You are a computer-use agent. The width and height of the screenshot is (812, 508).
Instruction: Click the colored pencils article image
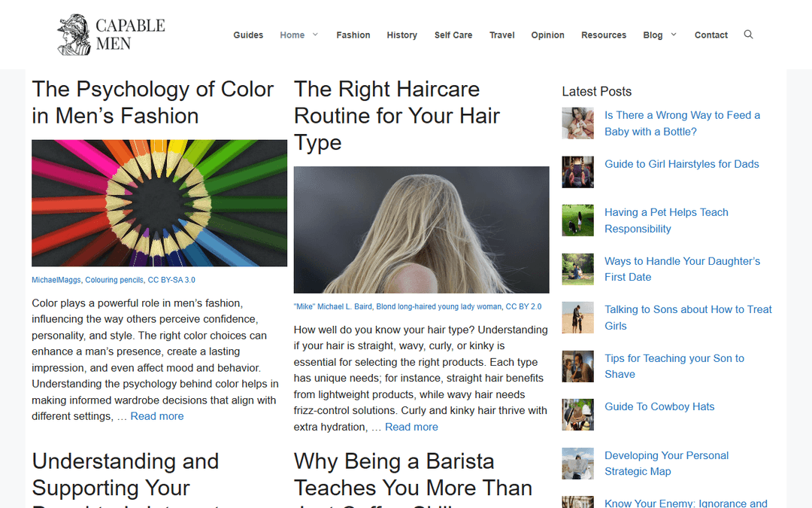coord(159,203)
